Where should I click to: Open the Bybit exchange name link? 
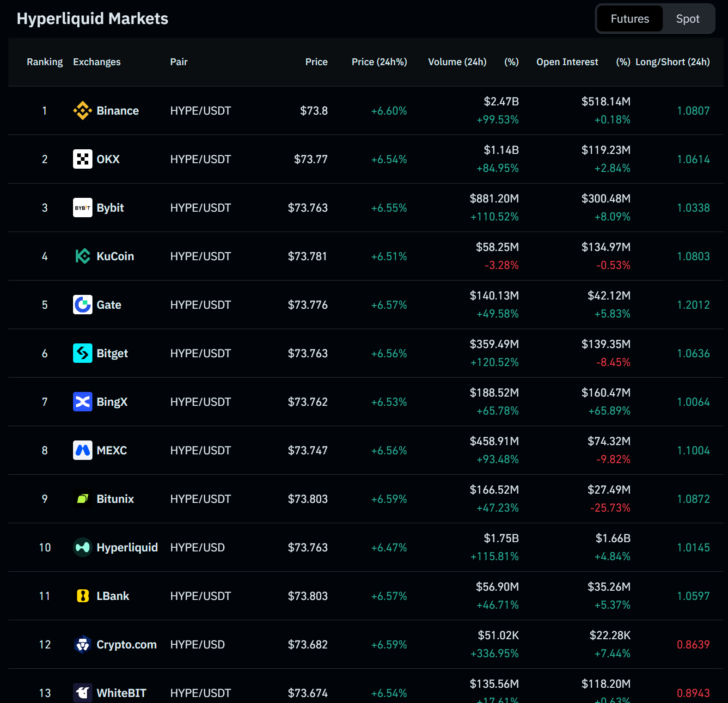[110, 208]
